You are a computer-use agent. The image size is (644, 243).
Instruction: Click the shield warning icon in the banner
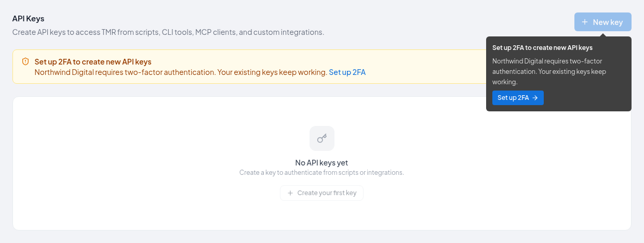(x=25, y=61)
